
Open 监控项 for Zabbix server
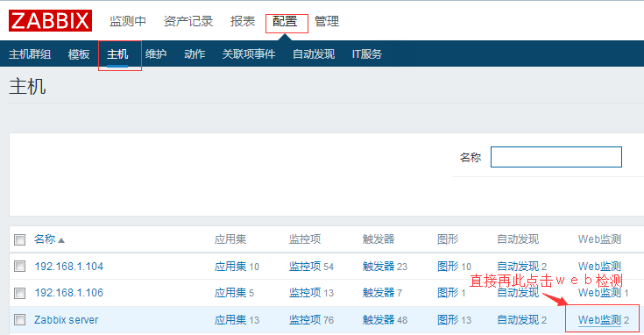click(305, 320)
